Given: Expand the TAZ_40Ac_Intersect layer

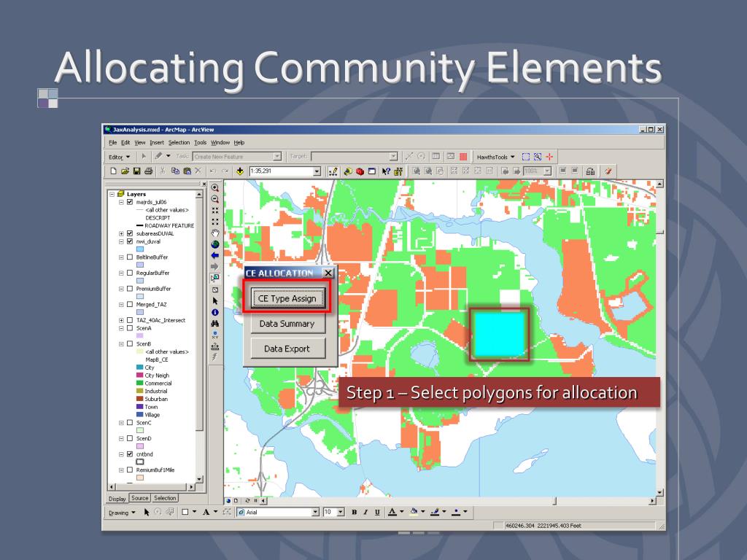Looking at the screenshot, I should [121, 321].
